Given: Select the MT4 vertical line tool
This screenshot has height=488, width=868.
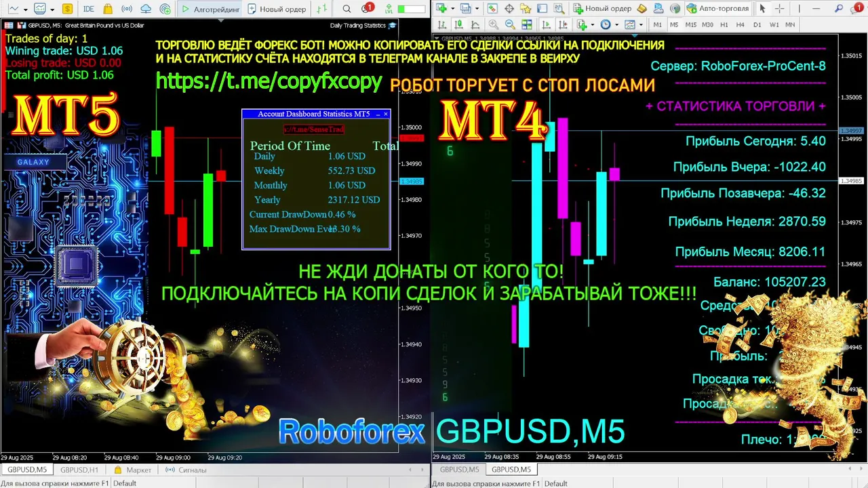Looking at the screenshot, I should pos(800,8).
